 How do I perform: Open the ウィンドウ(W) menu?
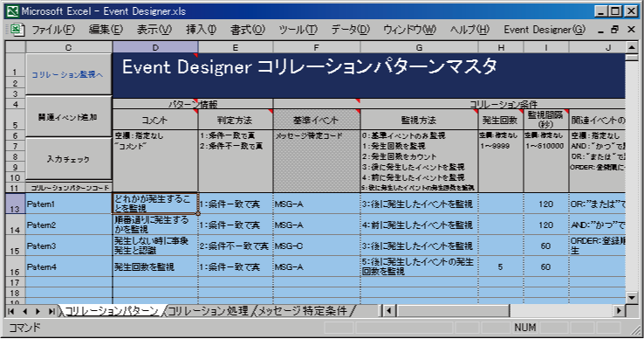point(409,30)
